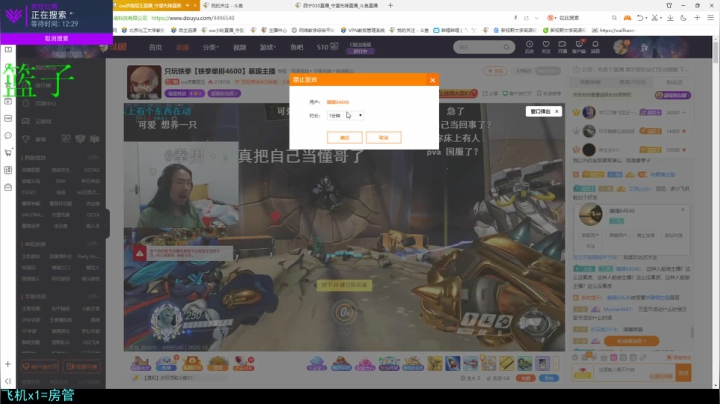Click the 我要开播 button in left panel
720x404 pixels.
(82, 366)
